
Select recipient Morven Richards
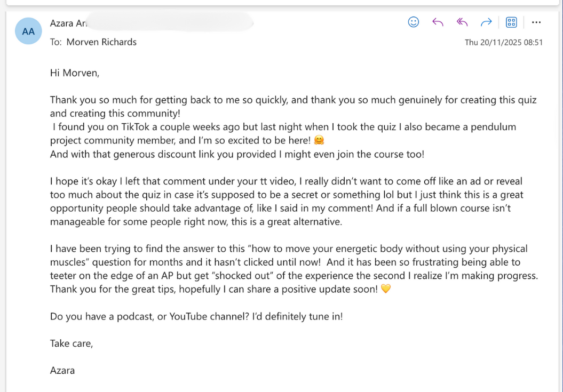click(101, 42)
